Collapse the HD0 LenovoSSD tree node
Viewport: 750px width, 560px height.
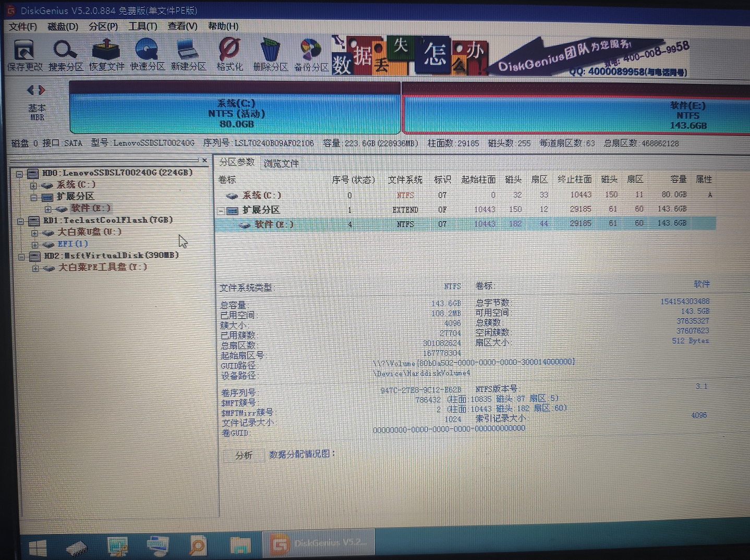point(19,174)
